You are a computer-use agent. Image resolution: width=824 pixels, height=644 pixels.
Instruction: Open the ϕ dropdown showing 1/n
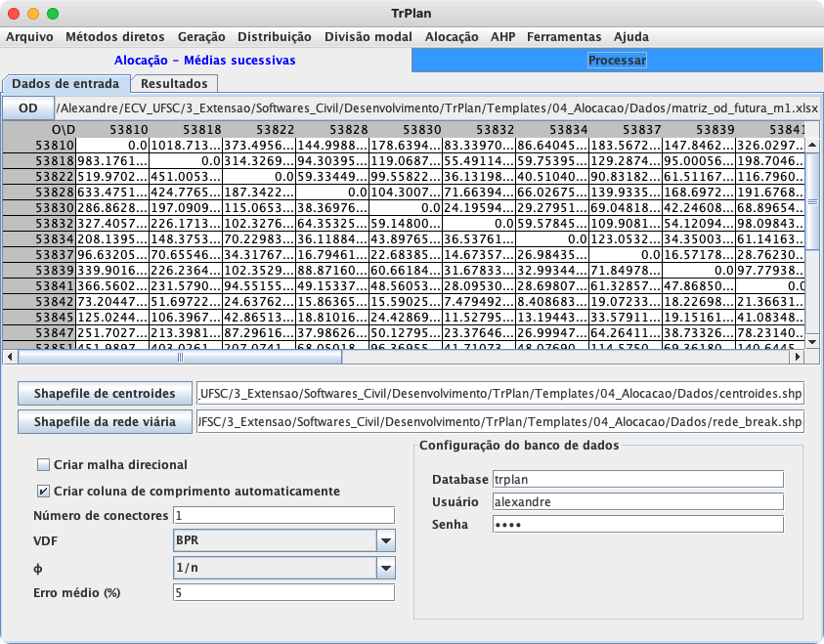(283, 568)
